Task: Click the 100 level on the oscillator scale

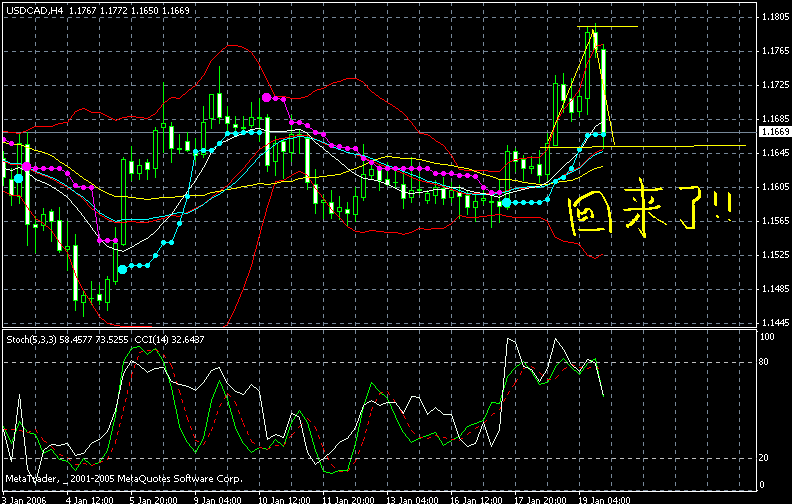Action: click(x=767, y=337)
